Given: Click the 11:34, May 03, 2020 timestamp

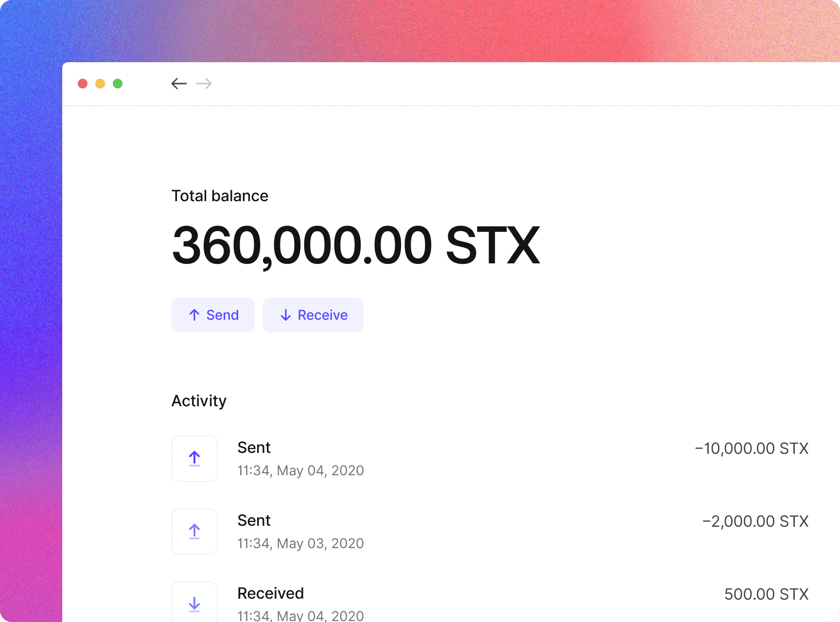Looking at the screenshot, I should point(300,543).
